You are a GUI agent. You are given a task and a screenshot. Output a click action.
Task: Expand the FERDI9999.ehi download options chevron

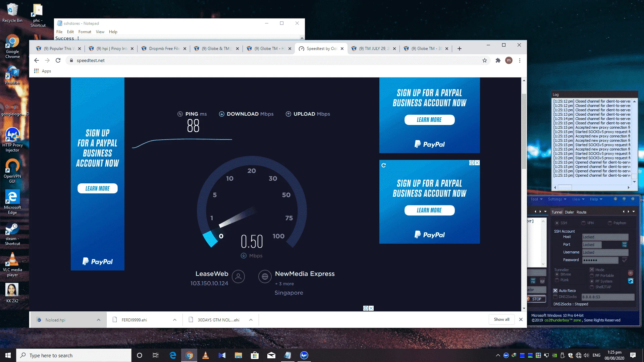click(174, 320)
